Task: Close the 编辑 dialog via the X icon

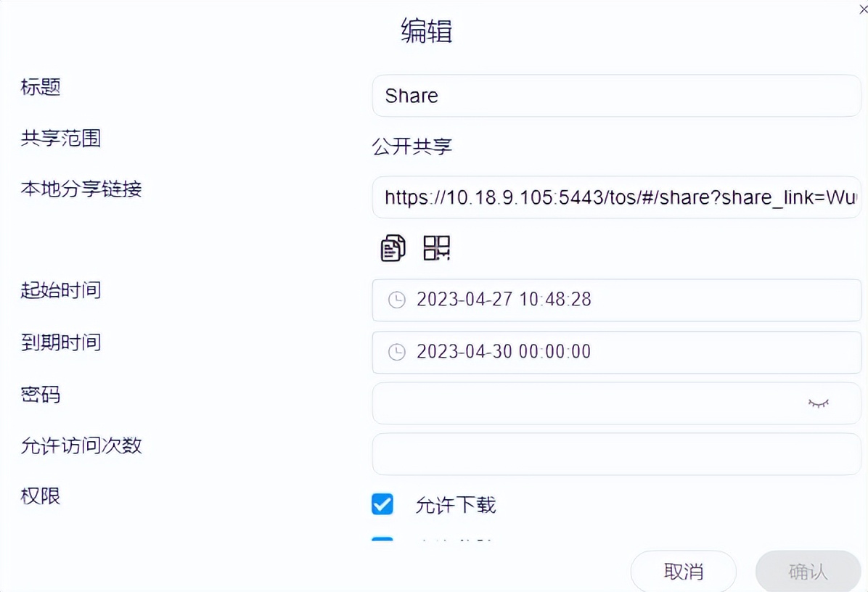Action: (x=863, y=9)
